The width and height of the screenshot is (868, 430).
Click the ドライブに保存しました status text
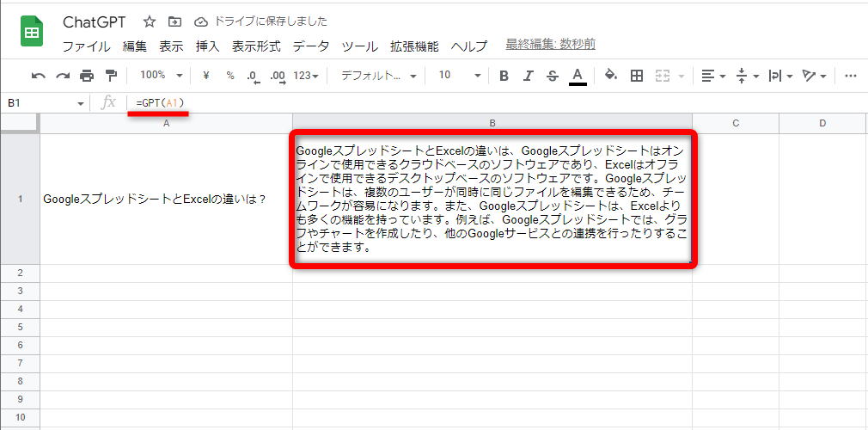(270, 22)
